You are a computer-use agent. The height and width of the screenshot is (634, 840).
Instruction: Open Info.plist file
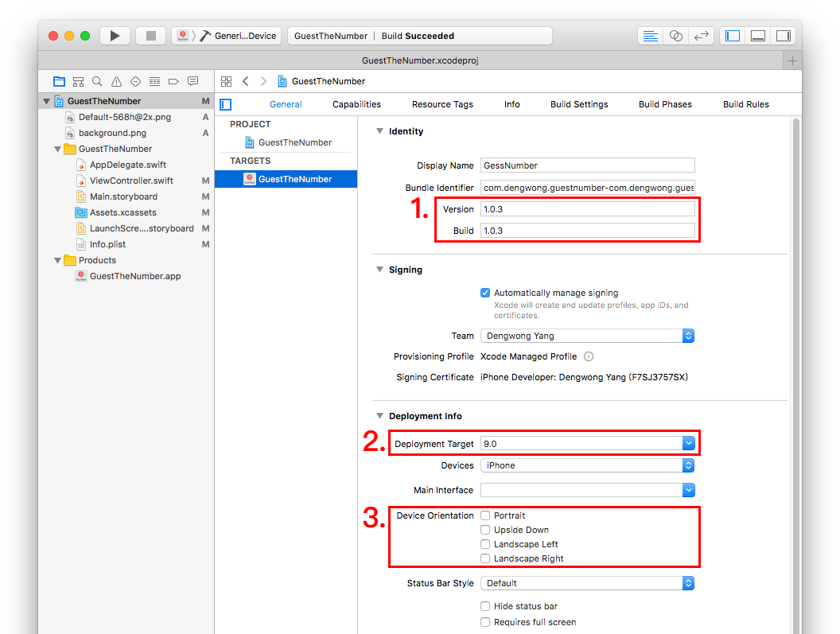click(x=107, y=244)
